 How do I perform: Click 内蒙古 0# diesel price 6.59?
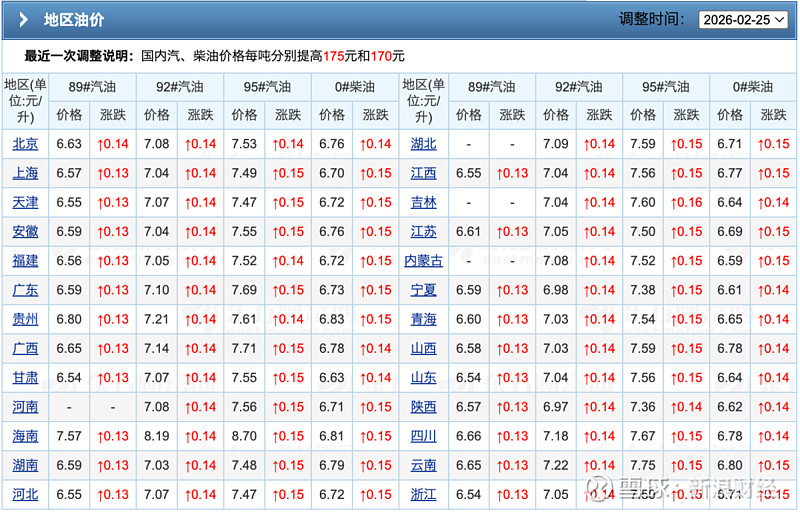[730, 261]
